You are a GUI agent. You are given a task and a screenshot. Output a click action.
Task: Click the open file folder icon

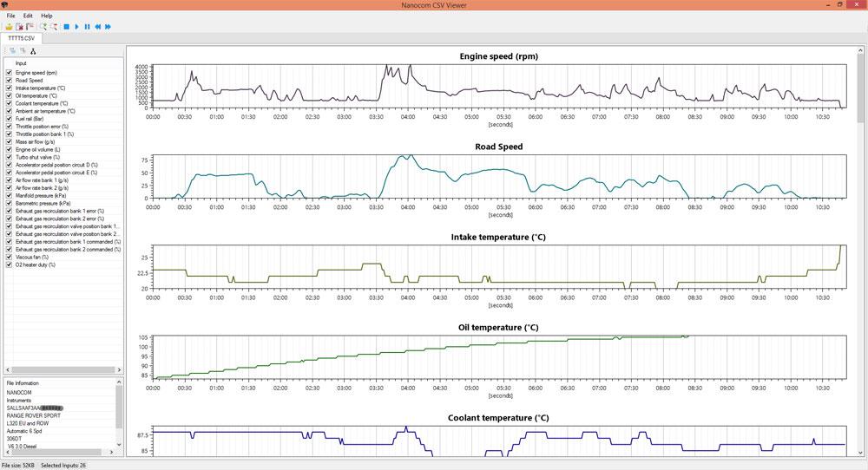(9, 27)
